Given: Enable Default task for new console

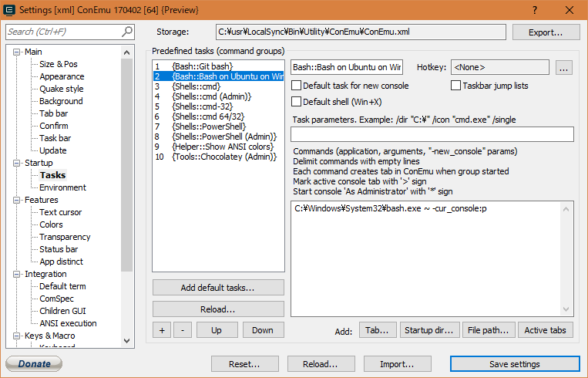Looking at the screenshot, I should [x=296, y=86].
